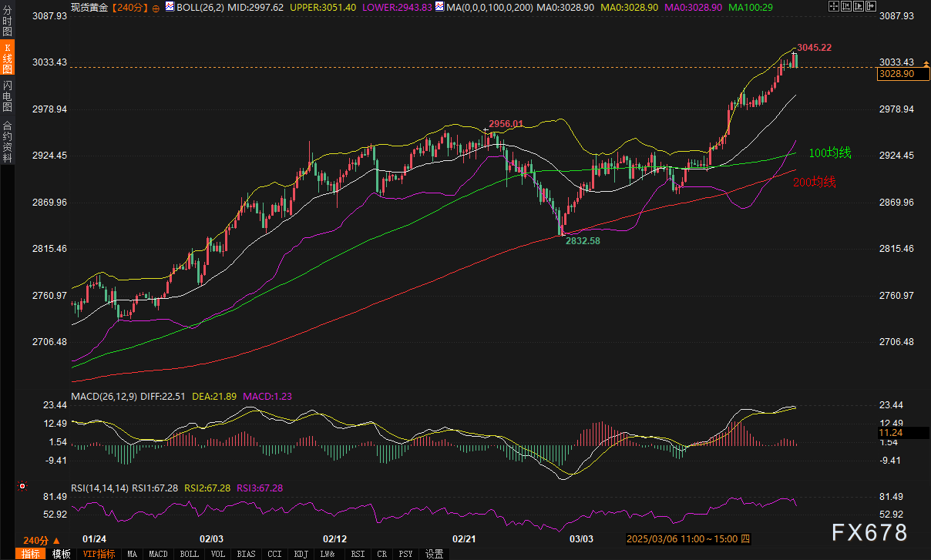Open the 设置 settings button
The image size is (931, 560).
tap(435, 554)
